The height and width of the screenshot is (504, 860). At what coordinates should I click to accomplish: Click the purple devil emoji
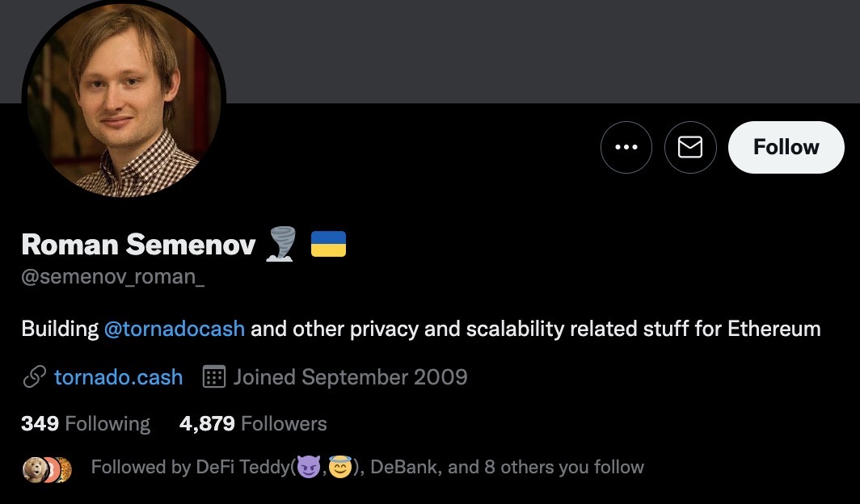(309, 467)
